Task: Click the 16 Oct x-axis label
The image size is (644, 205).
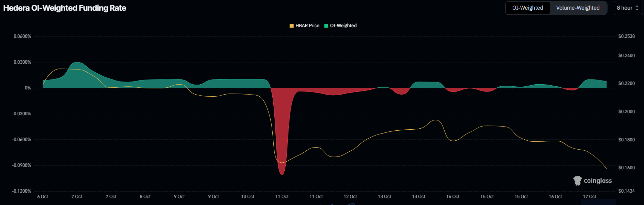Action: (555, 197)
